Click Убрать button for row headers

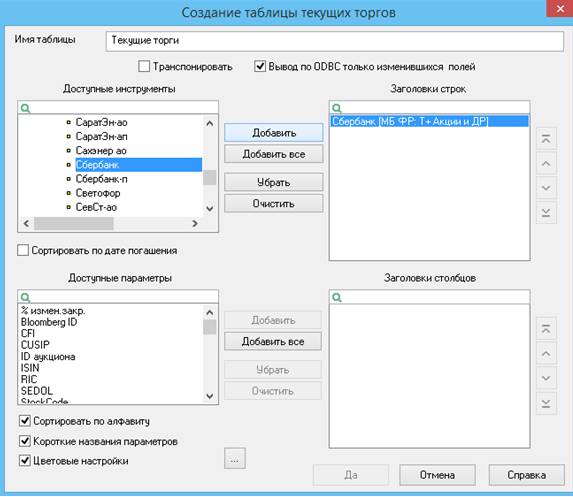point(274,182)
